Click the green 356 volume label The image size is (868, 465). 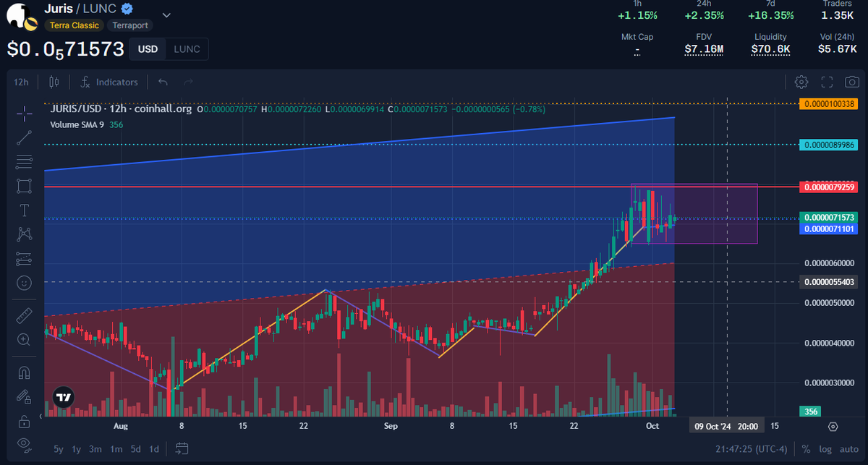(811, 411)
